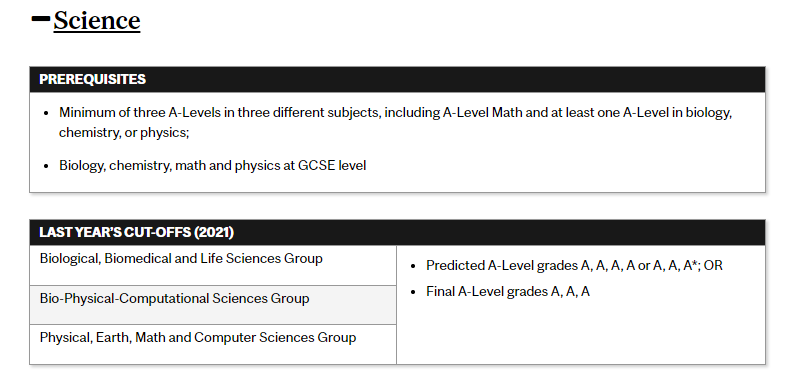Click the bullet before Predicted A-Level grades
Screen dimensions: 790x385
(413, 266)
